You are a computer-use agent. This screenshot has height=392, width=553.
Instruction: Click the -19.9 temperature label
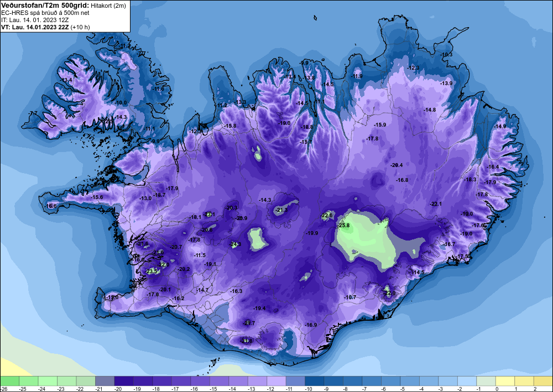coord(312,233)
